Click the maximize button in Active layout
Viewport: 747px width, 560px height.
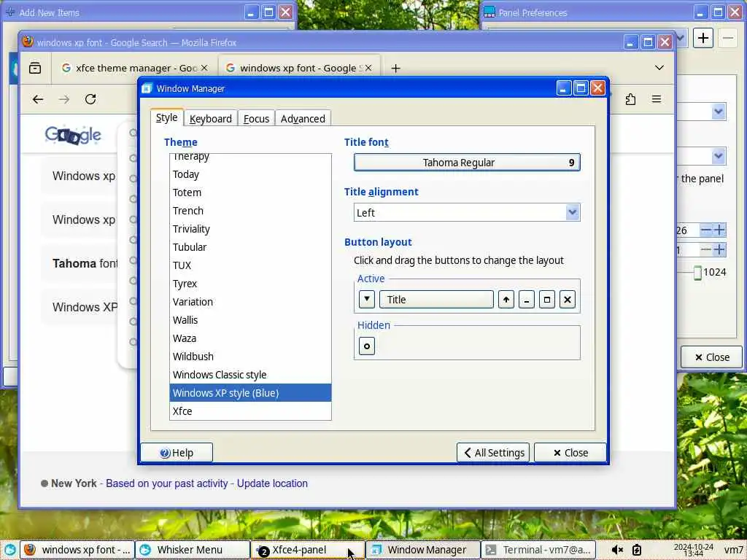(547, 300)
